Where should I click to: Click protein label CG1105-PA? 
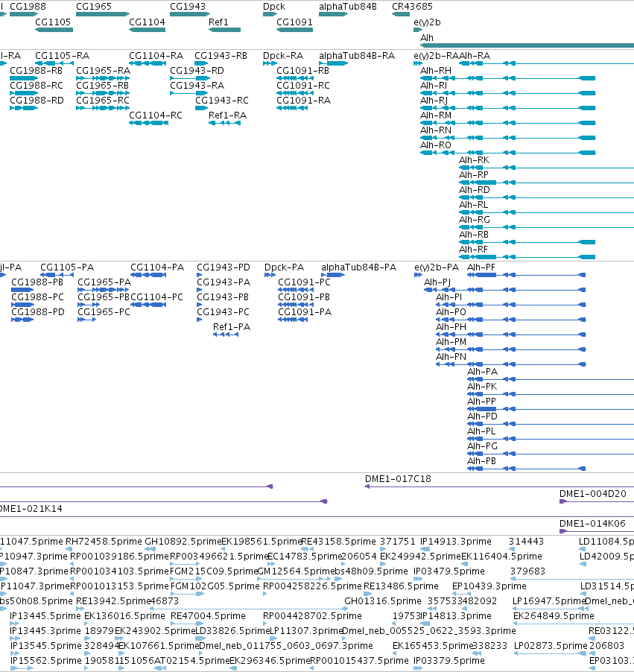[67, 267]
